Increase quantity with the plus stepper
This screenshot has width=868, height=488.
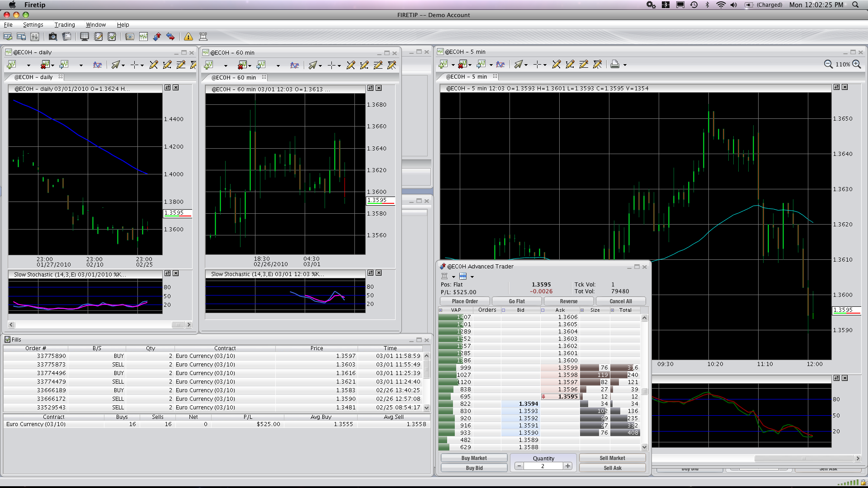tap(568, 466)
